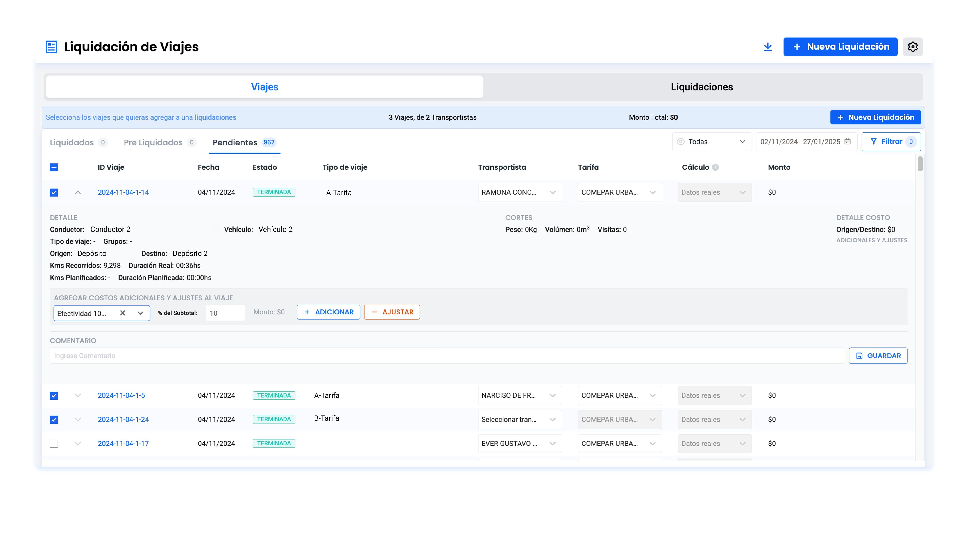This screenshot has width=980, height=546.
Task: Click the calendar icon in date range
Action: [847, 142]
